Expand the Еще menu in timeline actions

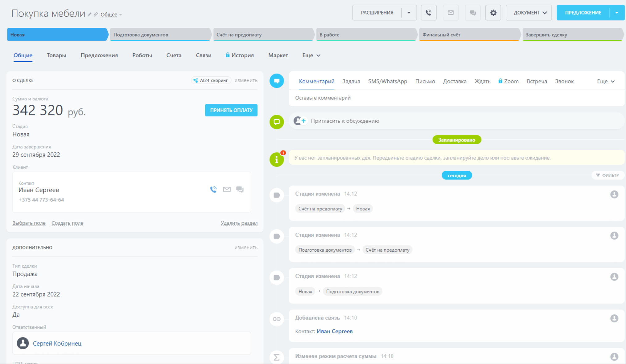tap(606, 81)
